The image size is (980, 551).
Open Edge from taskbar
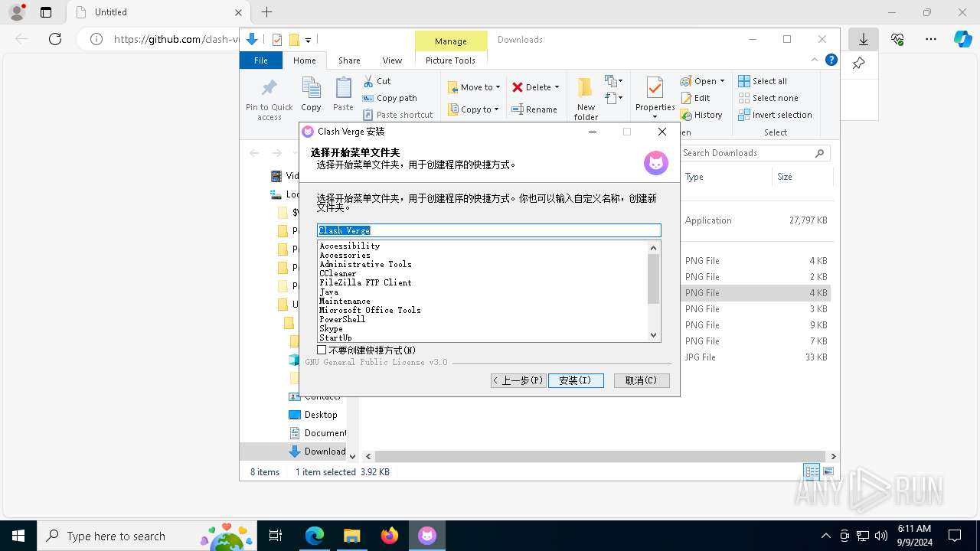coord(315,536)
